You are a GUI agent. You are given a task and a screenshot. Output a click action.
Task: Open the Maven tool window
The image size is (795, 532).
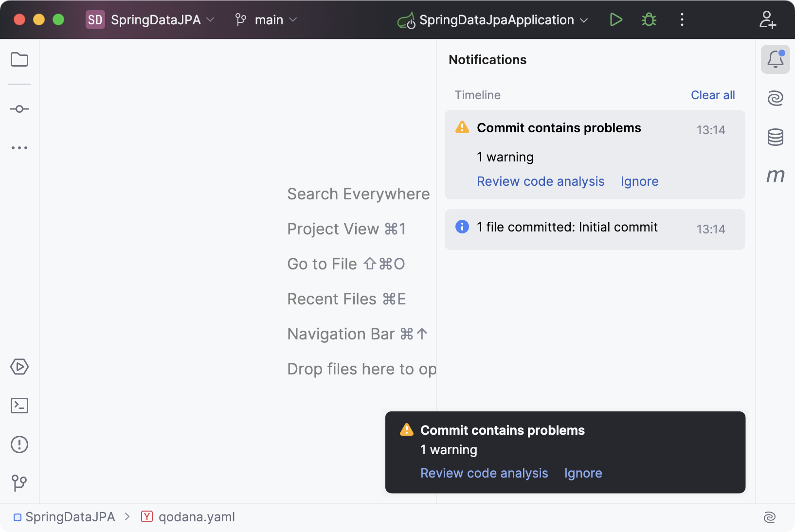coord(776,176)
